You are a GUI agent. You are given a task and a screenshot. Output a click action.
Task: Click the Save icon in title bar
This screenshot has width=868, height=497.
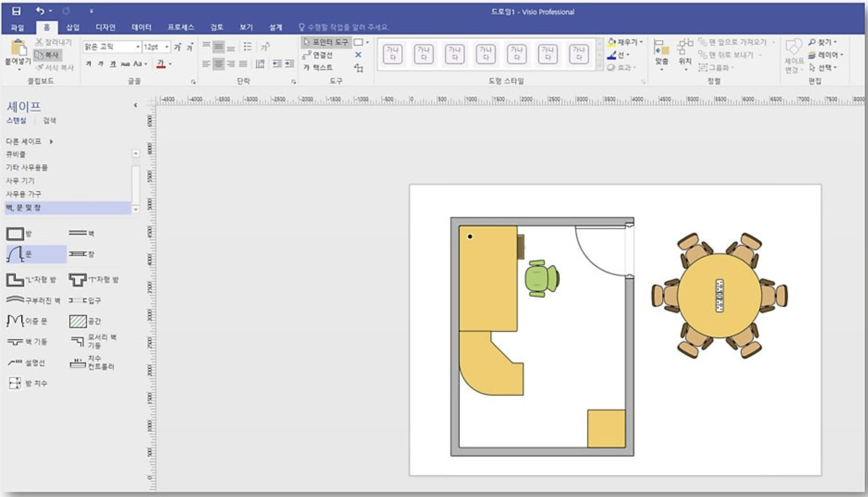(x=17, y=11)
